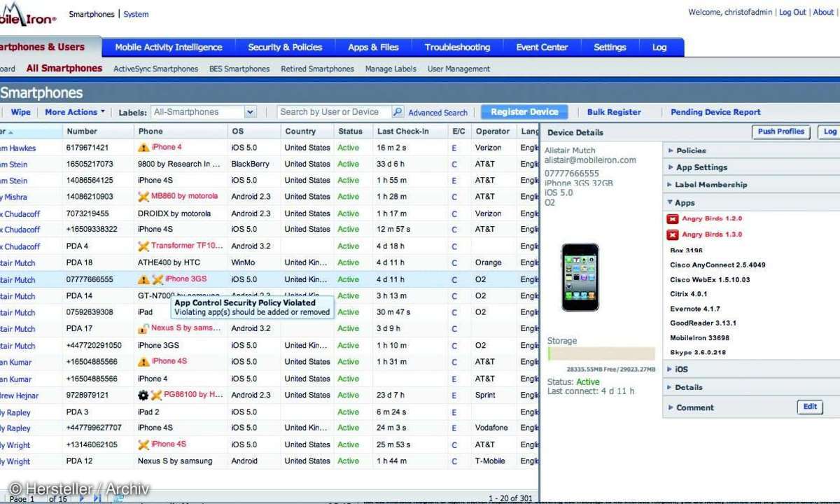Click the crossed-tools icon in the iPhone 3GS row
The width and height of the screenshot is (840, 504).
(x=157, y=279)
